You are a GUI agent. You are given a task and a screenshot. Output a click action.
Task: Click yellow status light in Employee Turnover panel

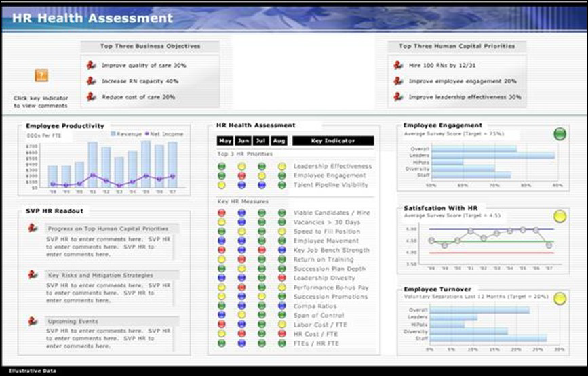560,298
